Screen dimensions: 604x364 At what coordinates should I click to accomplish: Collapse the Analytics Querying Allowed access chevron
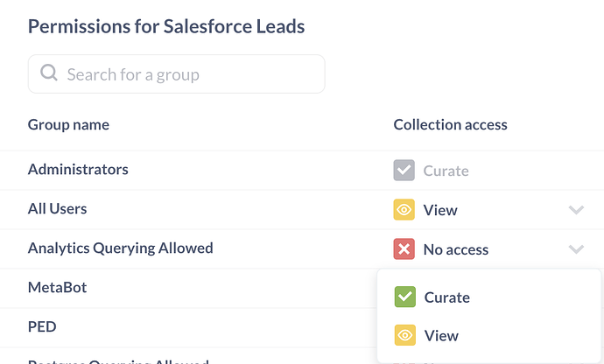click(x=576, y=249)
